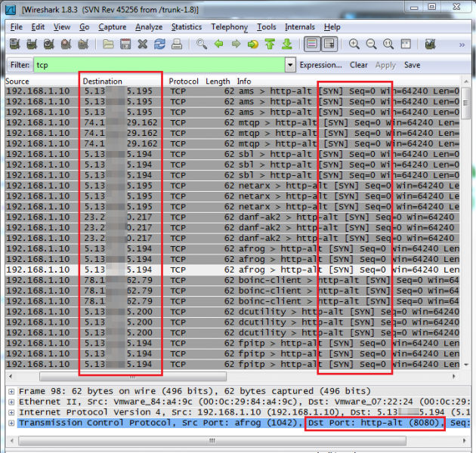Show more toolbar items chevron
The image size is (476, 453).
click(x=462, y=45)
